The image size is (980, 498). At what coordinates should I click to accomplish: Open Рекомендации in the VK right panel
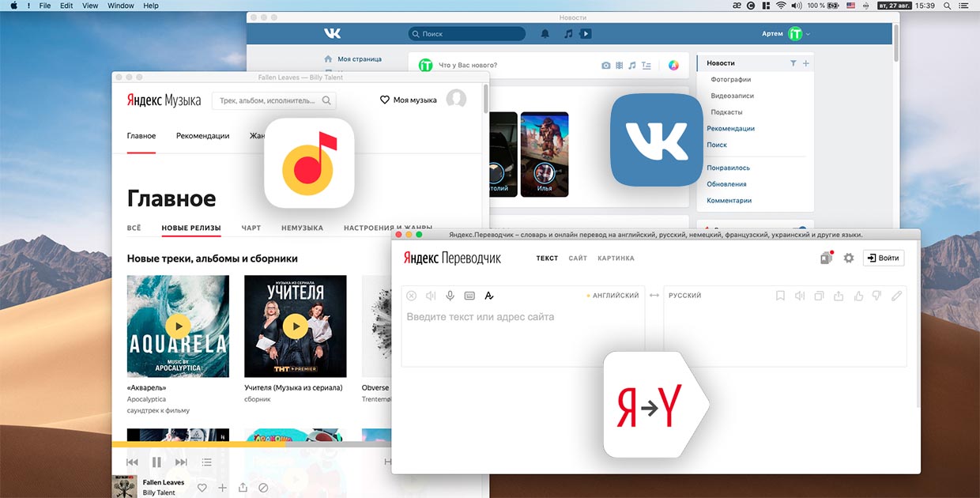click(731, 128)
